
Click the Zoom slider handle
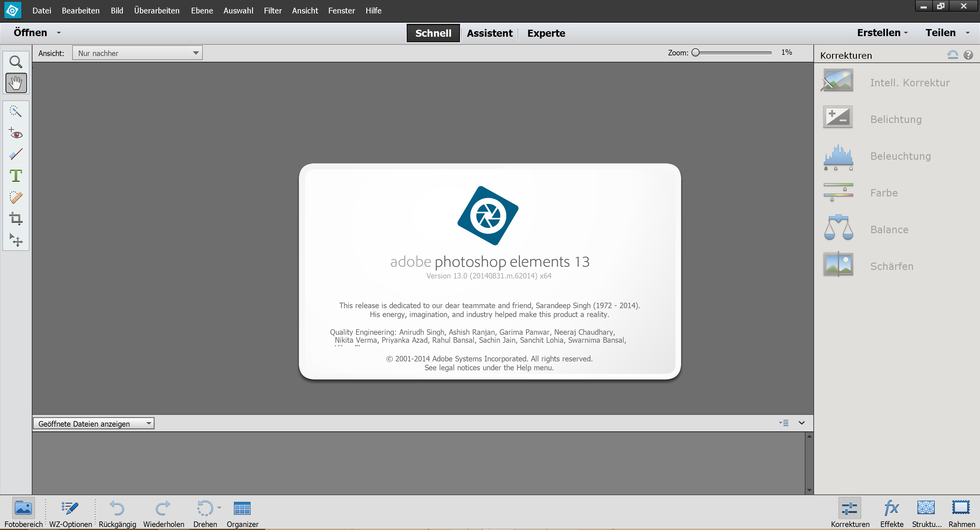[695, 52]
